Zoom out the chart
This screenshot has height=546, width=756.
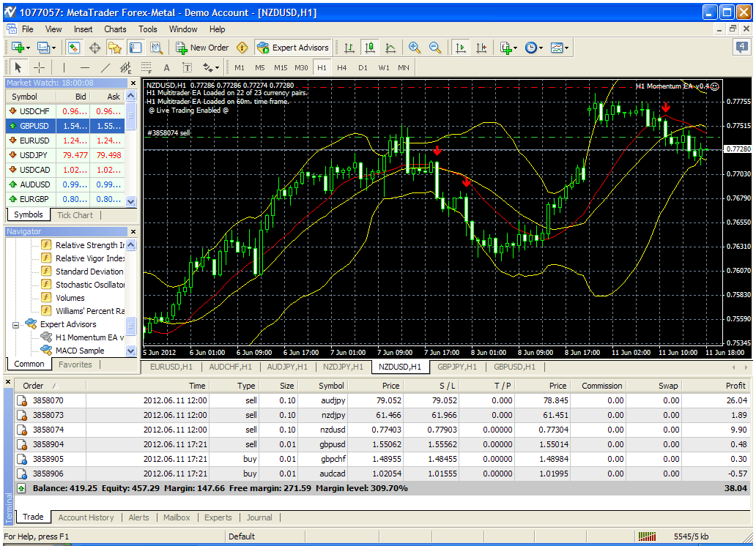(x=435, y=48)
